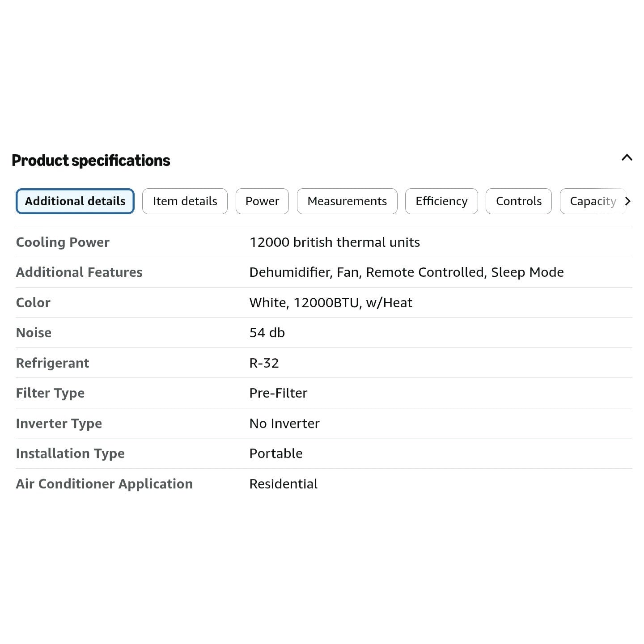Screen dimensions: 644x644
Task: Click the Cooling Power label
Action: pyautogui.click(x=63, y=242)
